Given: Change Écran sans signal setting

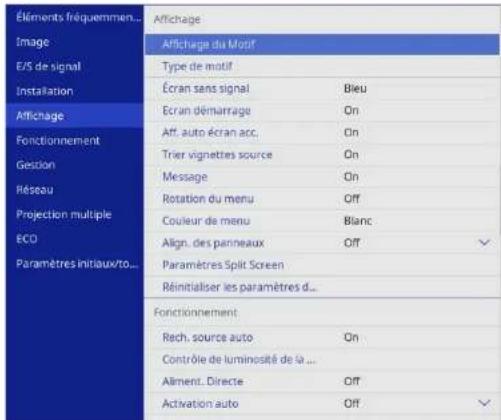Looking at the screenshot, I should [322, 88].
